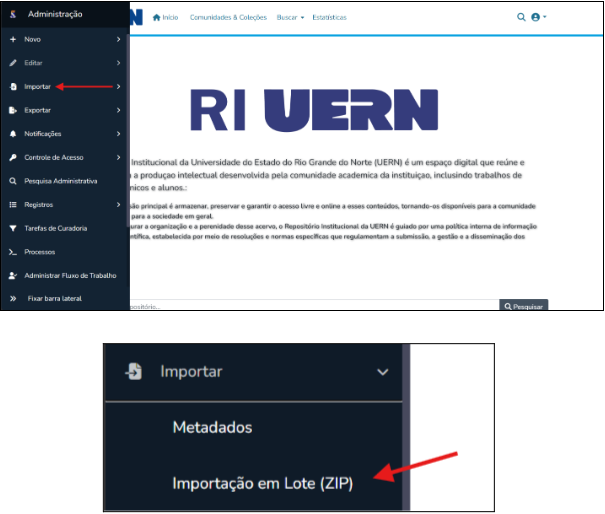Expand the Exportar submenu chevron
The height and width of the screenshot is (514, 605).
point(118,110)
